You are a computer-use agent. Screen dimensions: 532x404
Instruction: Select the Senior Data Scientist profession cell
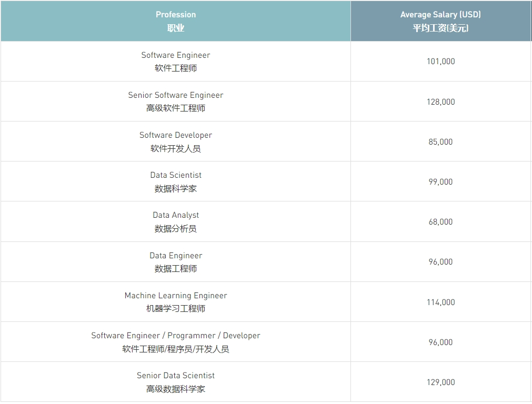[176, 382]
